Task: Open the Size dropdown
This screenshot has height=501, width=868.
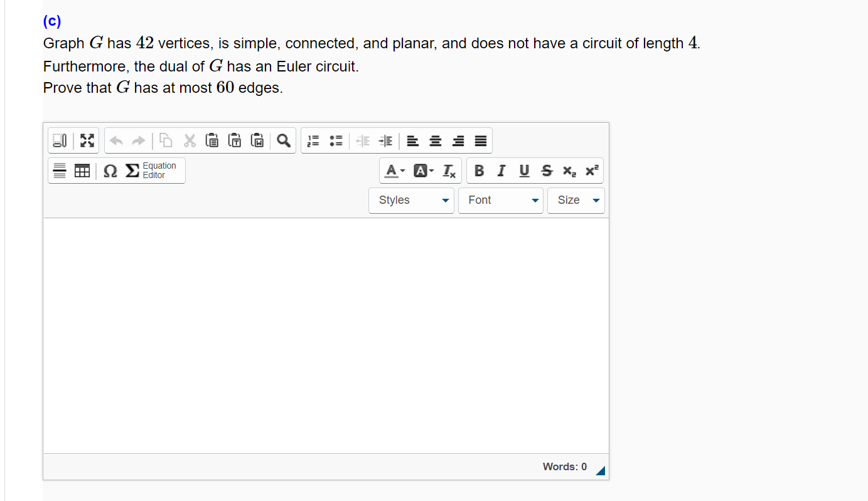Action: (576, 200)
